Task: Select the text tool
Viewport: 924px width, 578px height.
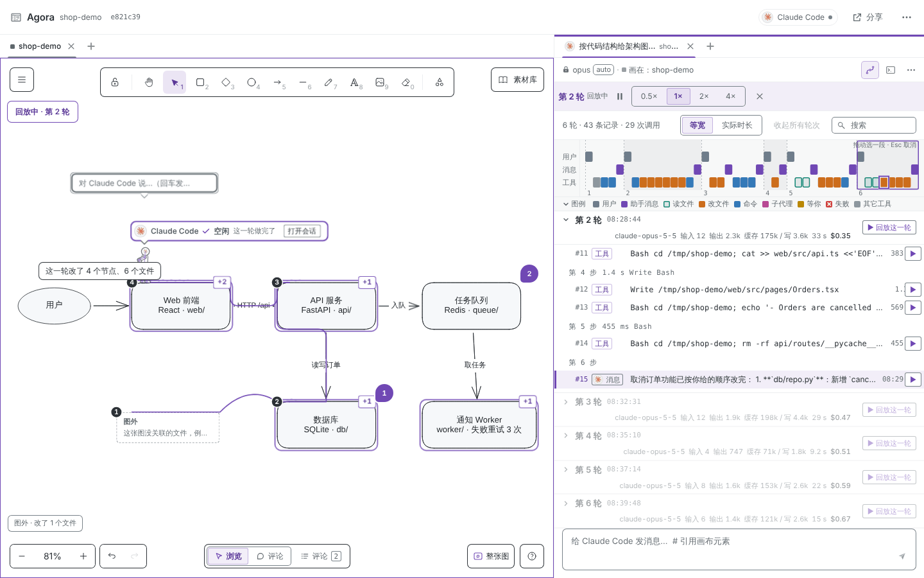Action: [x=355, y=82]
